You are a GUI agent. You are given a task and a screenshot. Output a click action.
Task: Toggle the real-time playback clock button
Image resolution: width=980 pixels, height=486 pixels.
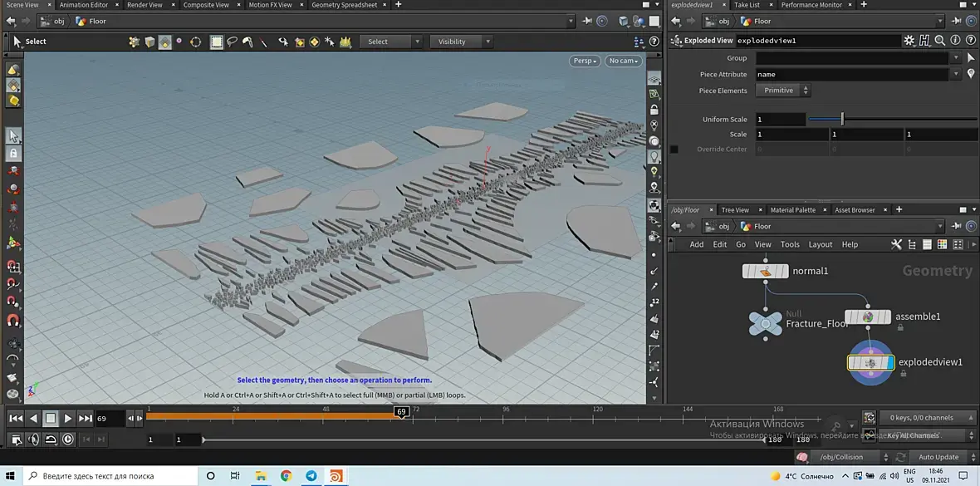click(68, 439)
